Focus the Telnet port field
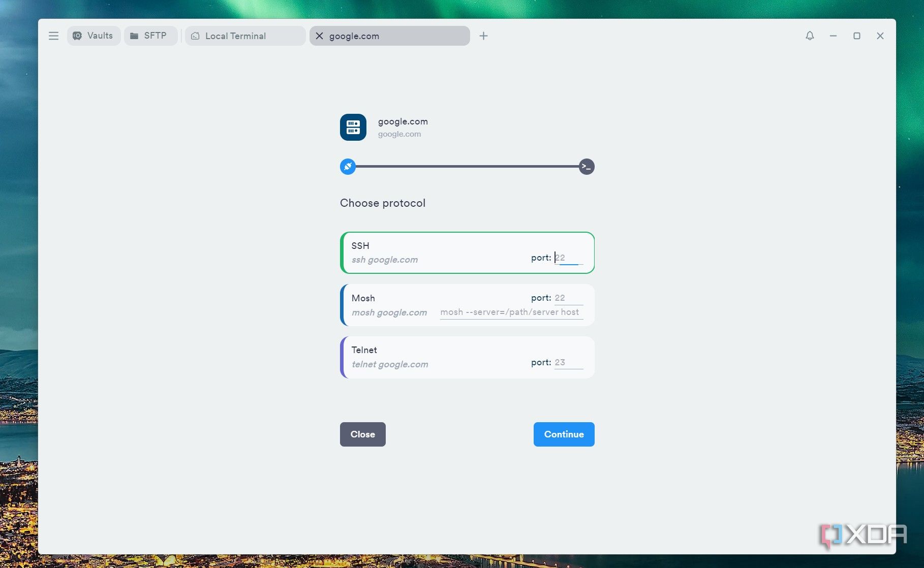The width and height of the screenshot is (924, 568). [569, 363]
